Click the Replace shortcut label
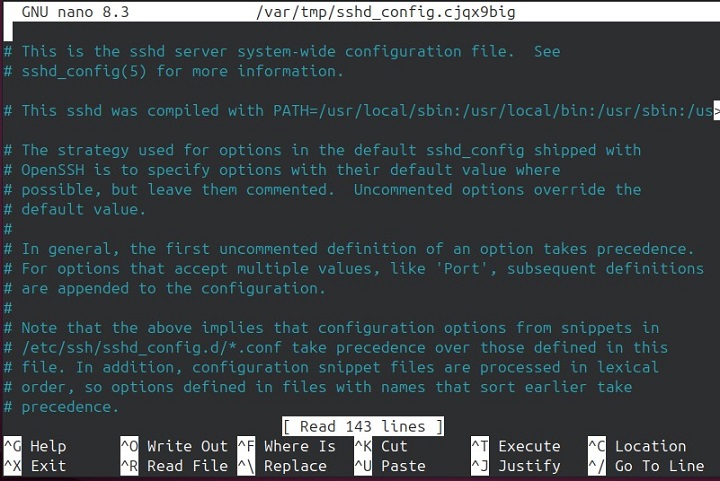Screen dimensions: 720x481 295,465
